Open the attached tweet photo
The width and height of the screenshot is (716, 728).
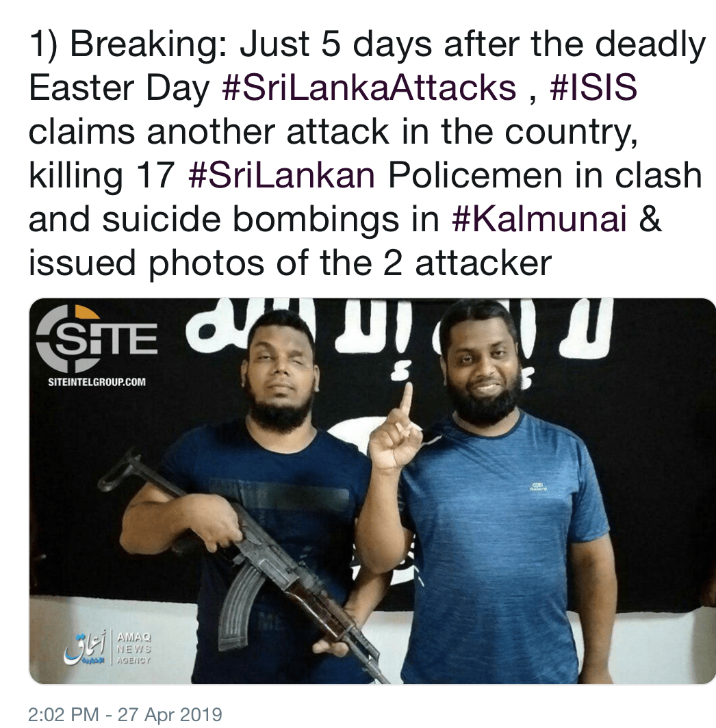pos(372,491)
